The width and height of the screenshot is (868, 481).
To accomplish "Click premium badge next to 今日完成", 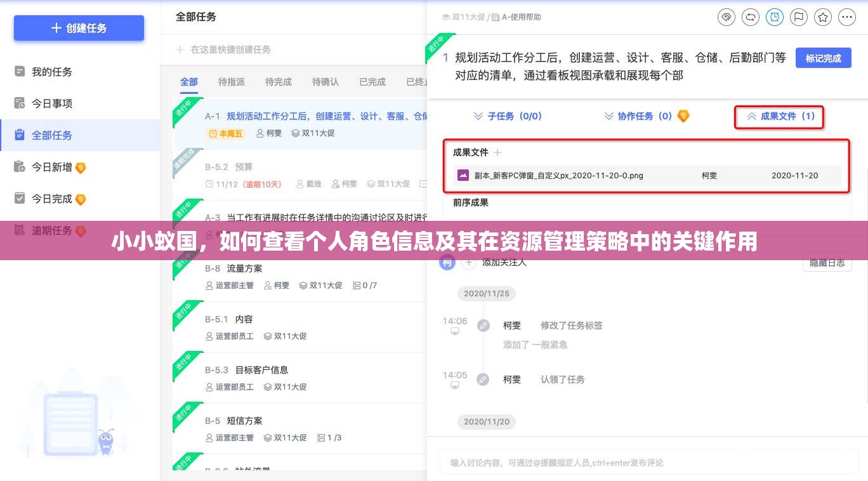I will [81, 199].
